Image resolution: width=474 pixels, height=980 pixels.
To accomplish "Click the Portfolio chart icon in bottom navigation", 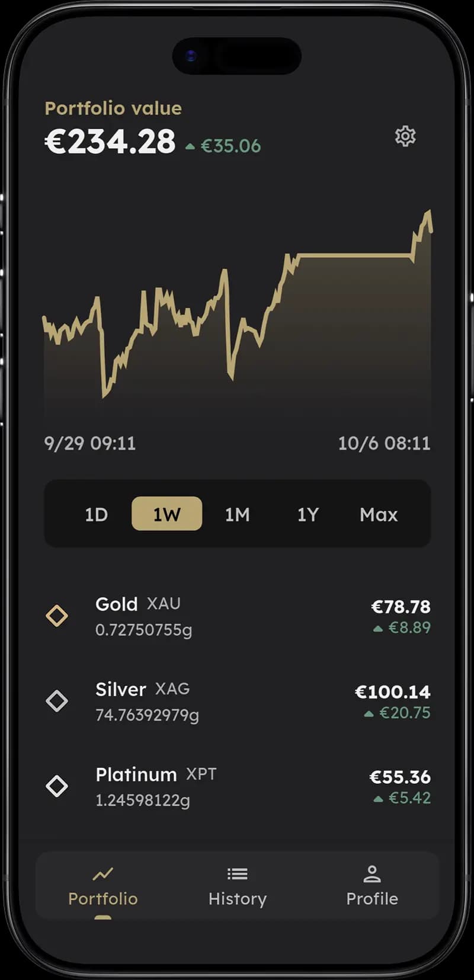I will (x=103, y=873).
